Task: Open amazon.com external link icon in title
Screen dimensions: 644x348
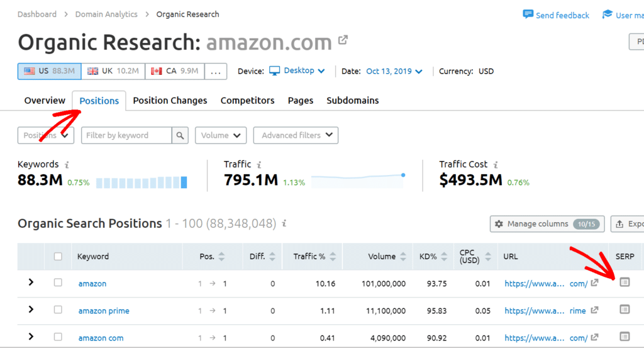Action: (x=343, y=40)
